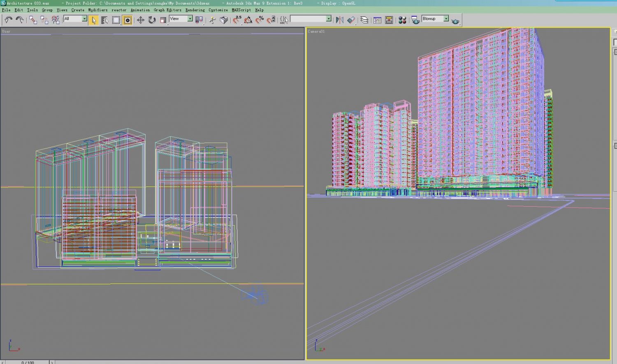Toggle 2.5D Snap on

click(x=237, y=19)
